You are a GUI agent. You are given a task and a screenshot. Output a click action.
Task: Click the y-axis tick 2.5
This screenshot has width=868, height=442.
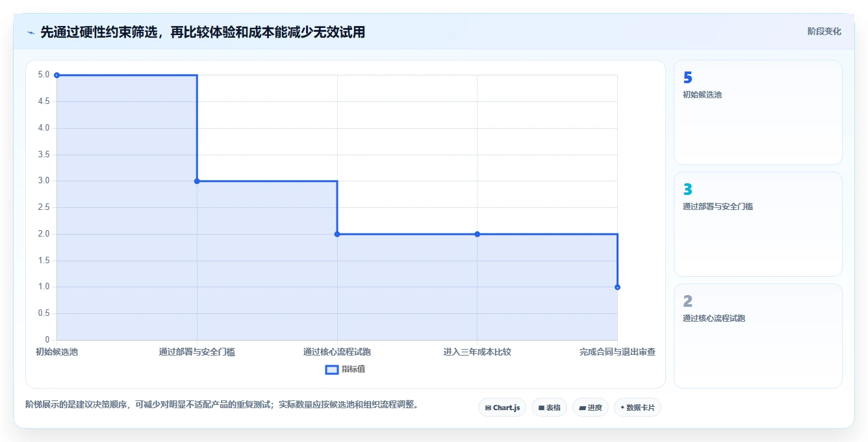click(44, 207)
